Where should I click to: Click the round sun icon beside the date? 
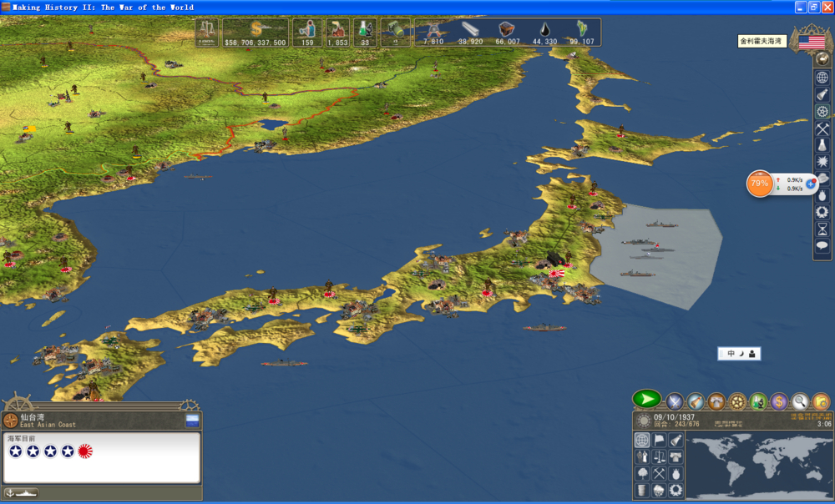pyautogui.click(x=643, y=421)
